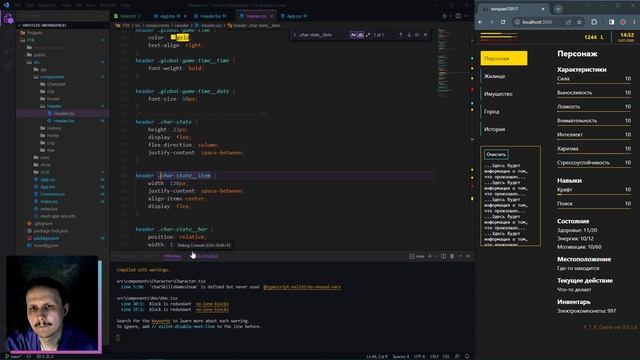Toggle Use Regular Expression in the find widget
Image resolution: width=640 pixels, height=360 pixels.
point(367,35)
